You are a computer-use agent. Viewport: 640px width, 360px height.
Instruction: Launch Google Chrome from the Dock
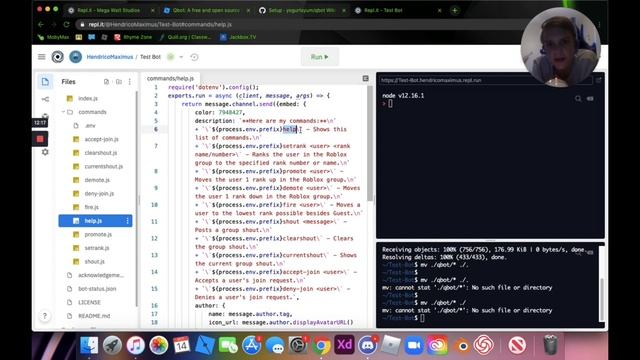click(x=321, y=345)
